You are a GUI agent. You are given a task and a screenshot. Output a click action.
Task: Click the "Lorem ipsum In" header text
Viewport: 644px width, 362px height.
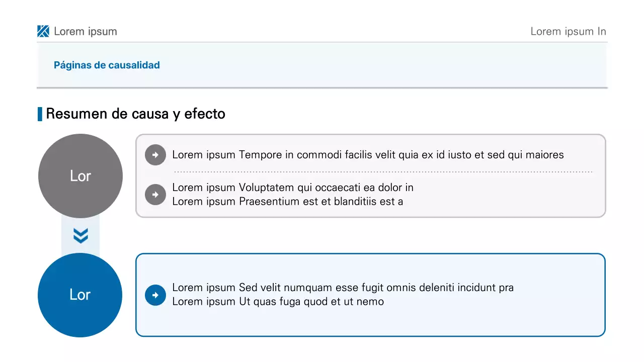568,31
